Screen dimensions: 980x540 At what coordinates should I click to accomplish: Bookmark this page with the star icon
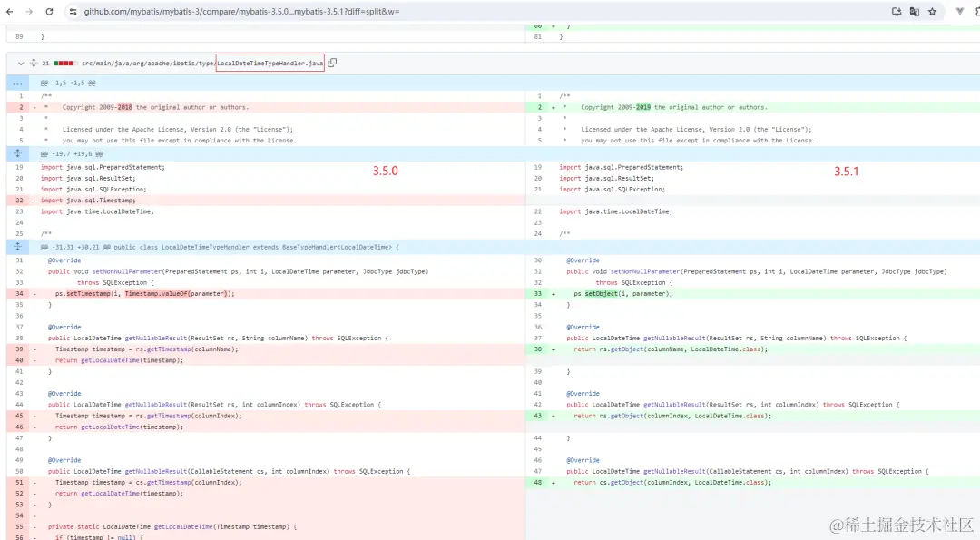[x=933, y=11]
